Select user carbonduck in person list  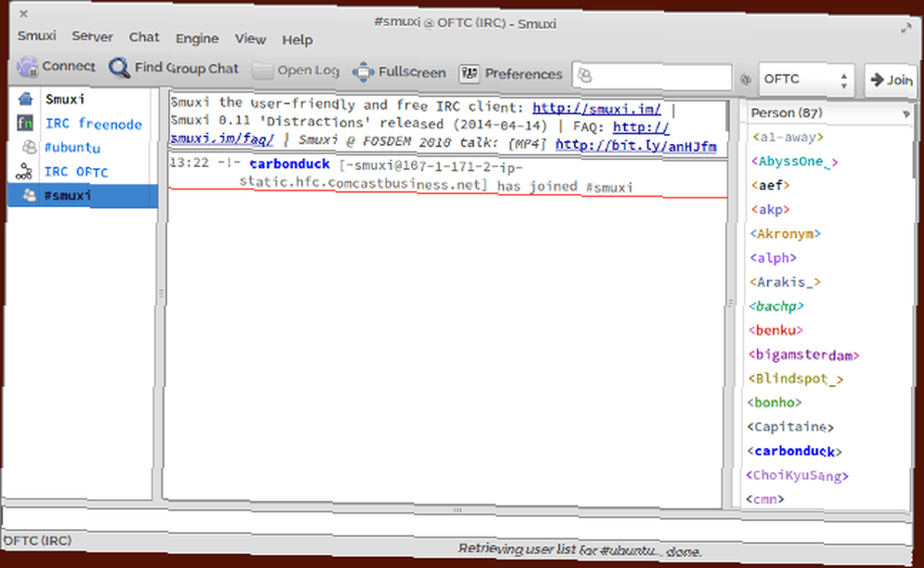click(794, 452)
